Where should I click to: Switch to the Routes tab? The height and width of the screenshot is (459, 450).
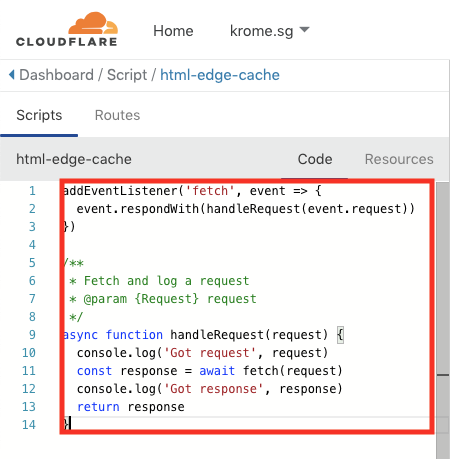[117, 115]
